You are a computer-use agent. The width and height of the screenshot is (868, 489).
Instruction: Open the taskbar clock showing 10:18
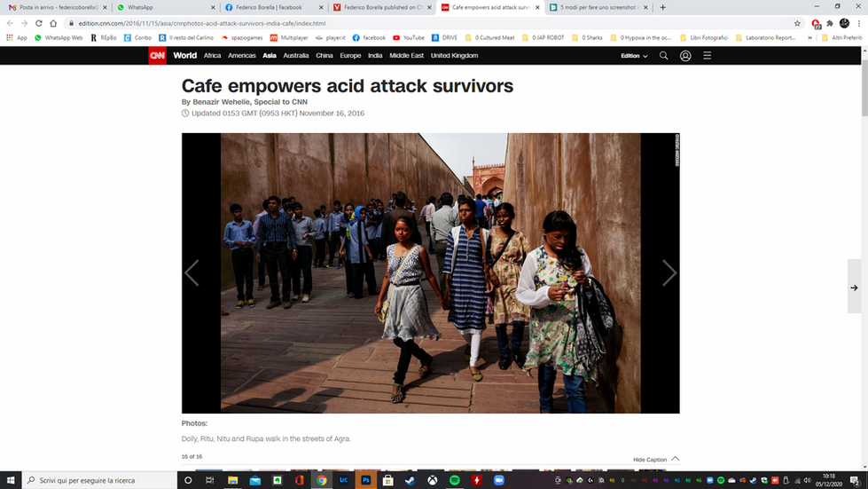(x=829, y=480)
